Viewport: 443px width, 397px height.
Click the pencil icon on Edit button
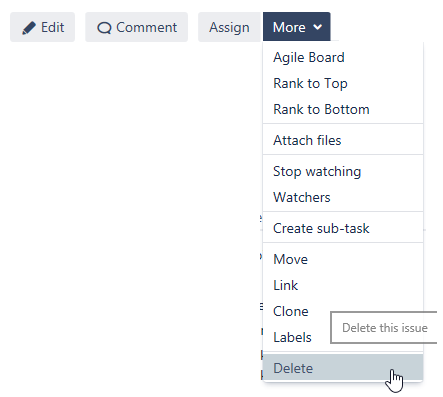(29, 28)
